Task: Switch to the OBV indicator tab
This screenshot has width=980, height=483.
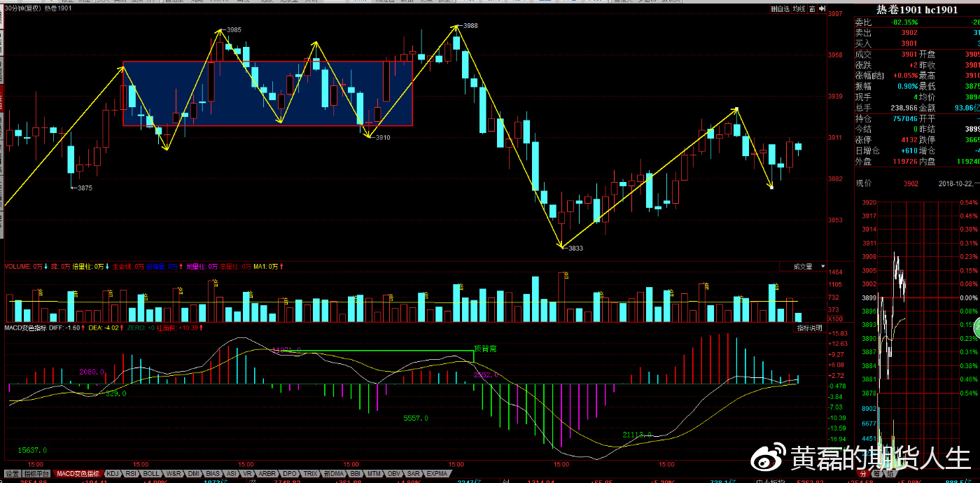Action: pos(393,474)
